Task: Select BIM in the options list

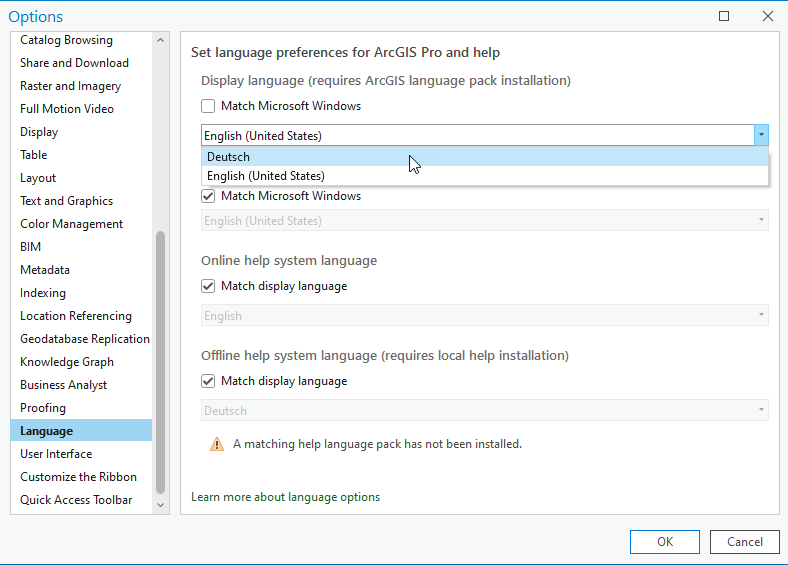Action: (81, 247)
